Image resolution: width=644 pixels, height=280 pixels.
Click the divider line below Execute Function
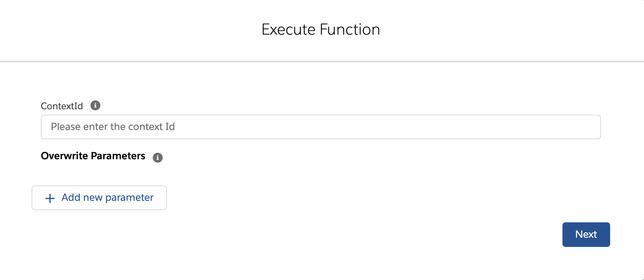[x=322, y=61]
